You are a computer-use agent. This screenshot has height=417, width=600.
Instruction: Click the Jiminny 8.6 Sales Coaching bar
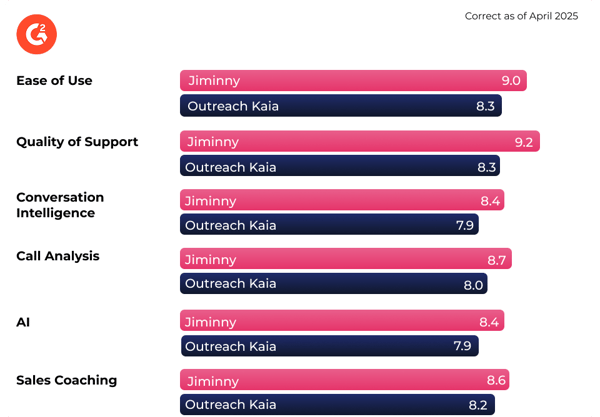pyautogui.click(x=344, y=380)
